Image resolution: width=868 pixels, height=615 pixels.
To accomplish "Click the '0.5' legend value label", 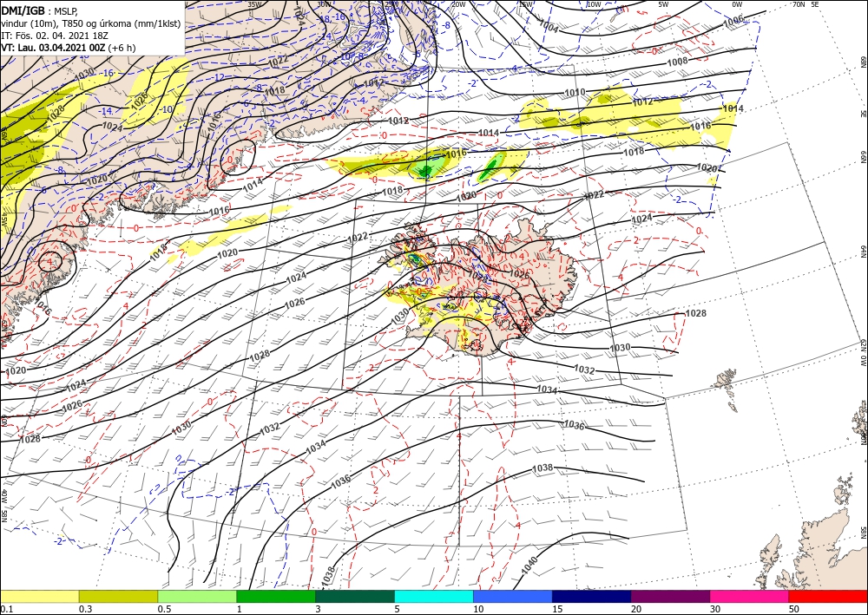I will (164, 609).
